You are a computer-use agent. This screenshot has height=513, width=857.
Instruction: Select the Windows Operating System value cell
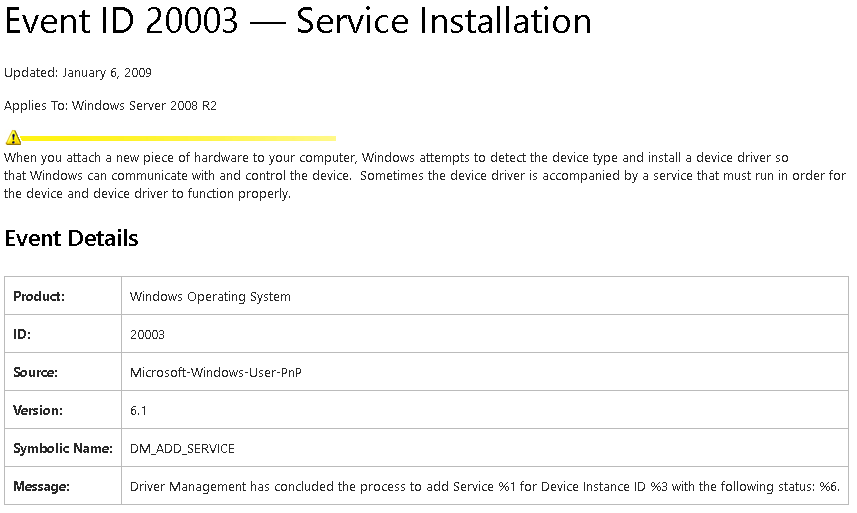[x=210, y=296]
